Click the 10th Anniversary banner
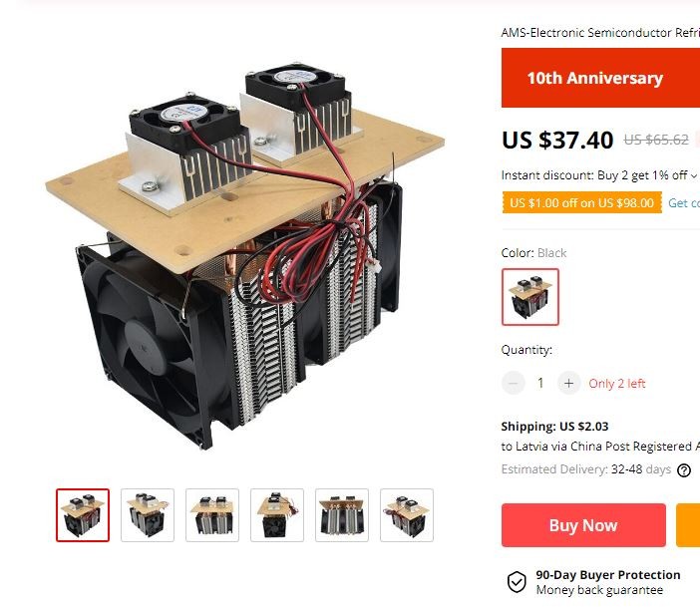The image size is (700, 607). point(600,78)
